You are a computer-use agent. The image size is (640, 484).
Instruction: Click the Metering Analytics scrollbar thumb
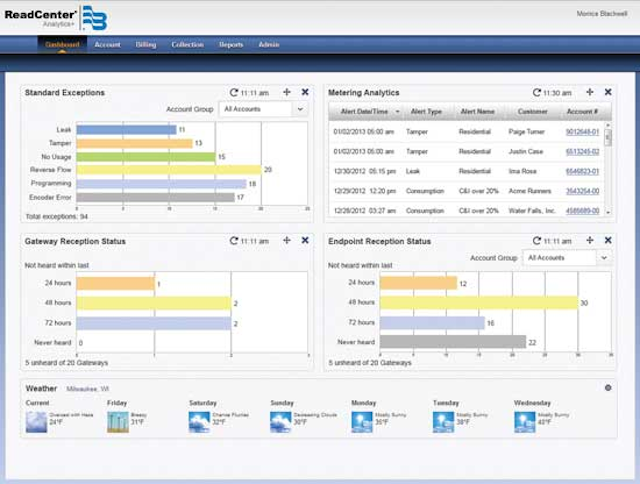click(608, 137)
